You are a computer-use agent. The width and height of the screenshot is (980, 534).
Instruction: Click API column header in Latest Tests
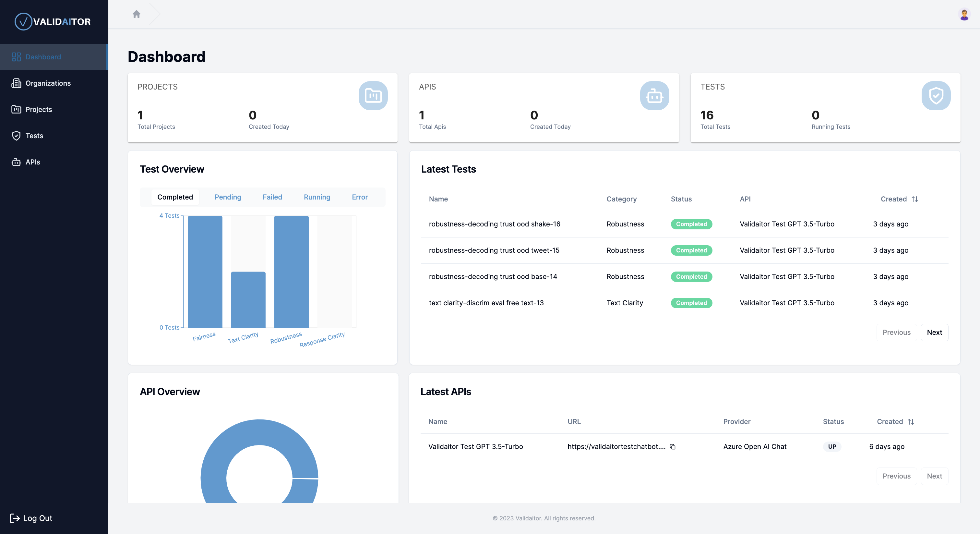click(x=745, y=199)
